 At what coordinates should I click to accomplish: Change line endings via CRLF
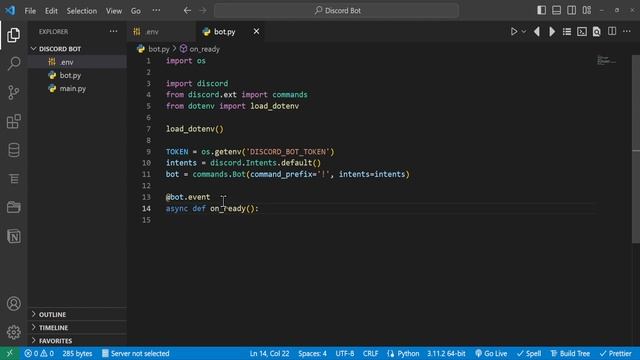(x=371, y=353)
